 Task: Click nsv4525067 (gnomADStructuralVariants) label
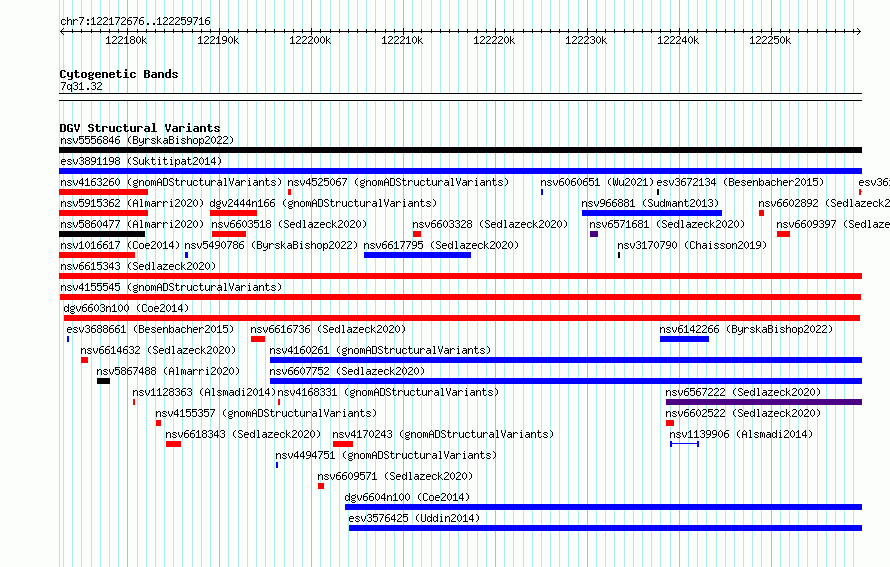pyautogui.click(x=398, y=182)
